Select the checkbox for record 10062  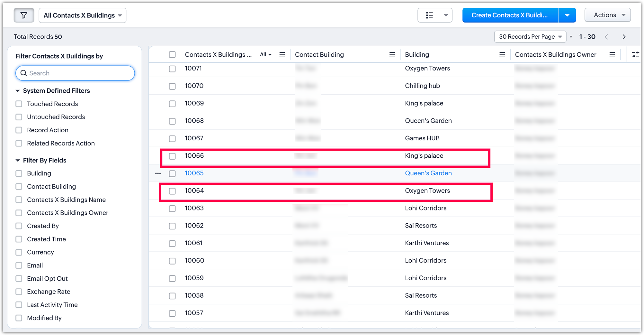tap(172, 226)
